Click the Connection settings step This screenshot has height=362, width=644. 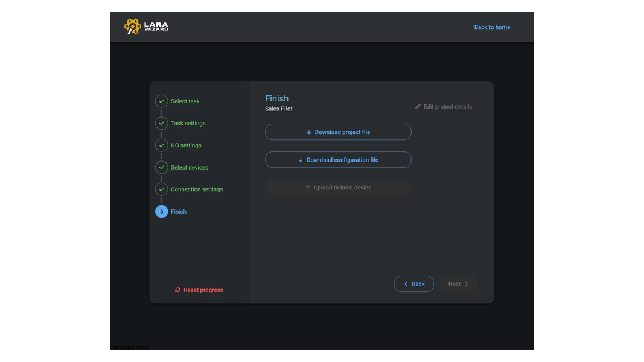(197, 189)
